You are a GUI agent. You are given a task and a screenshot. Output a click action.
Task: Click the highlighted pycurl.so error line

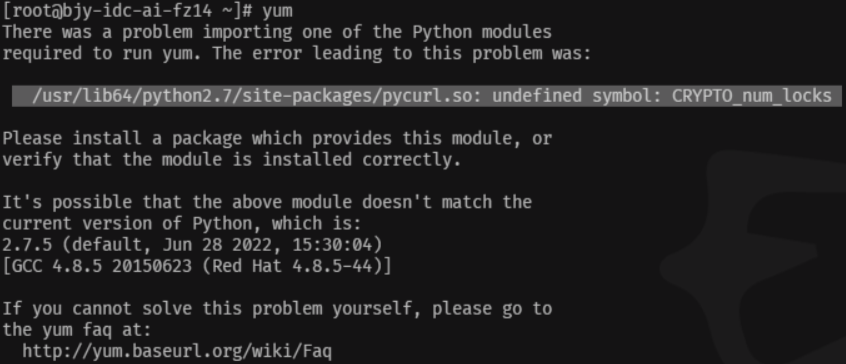point(427,96)
